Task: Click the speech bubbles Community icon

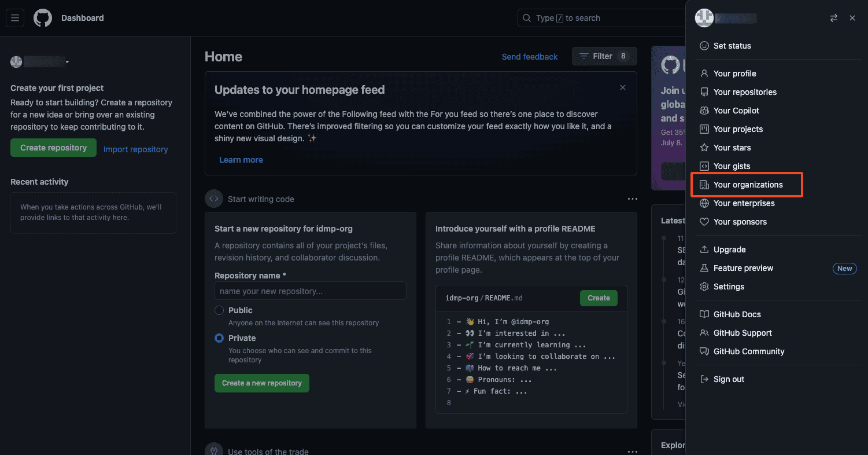Action: point(704,351)
